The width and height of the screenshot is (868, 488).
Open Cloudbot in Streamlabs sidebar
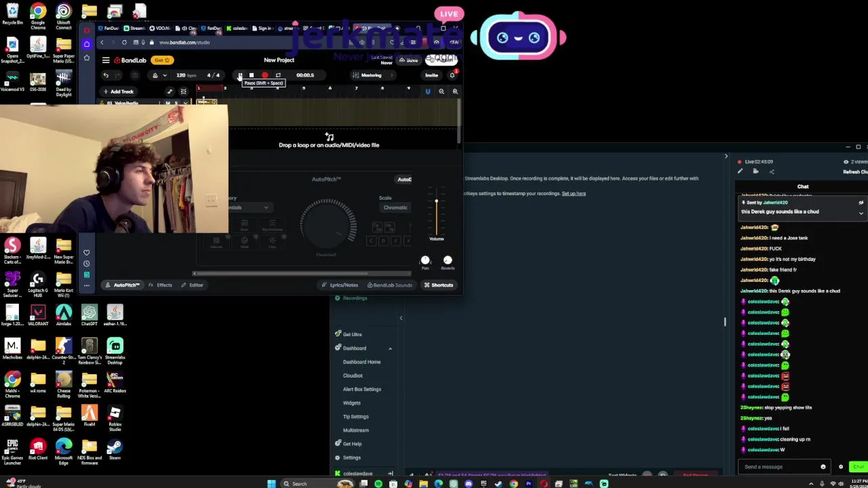[353, 375]
